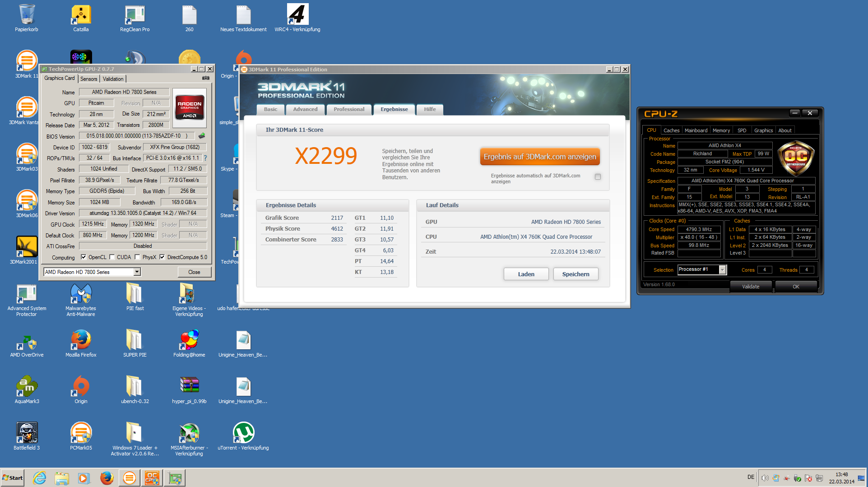Toggle the OpenCL checkbox in GPU-Z
The height and width of the screenshot is (487, 868).
[x=84, y=257]
